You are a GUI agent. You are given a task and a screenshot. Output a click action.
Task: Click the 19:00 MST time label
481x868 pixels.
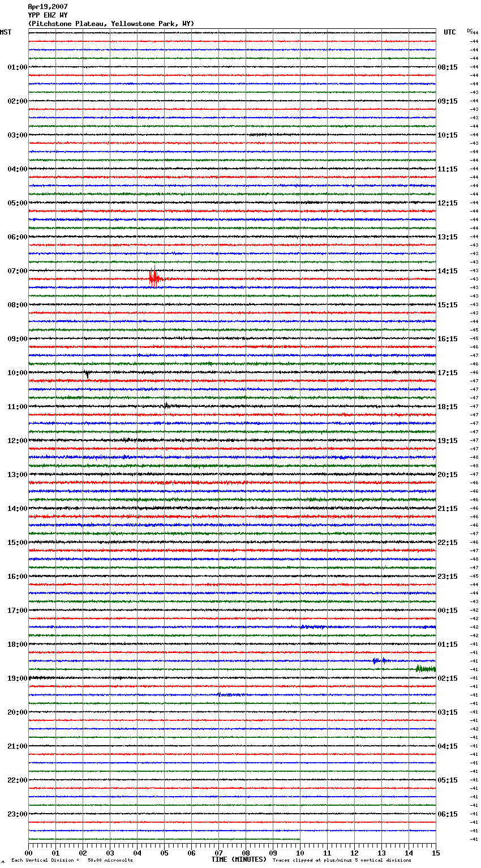(18, 678)
